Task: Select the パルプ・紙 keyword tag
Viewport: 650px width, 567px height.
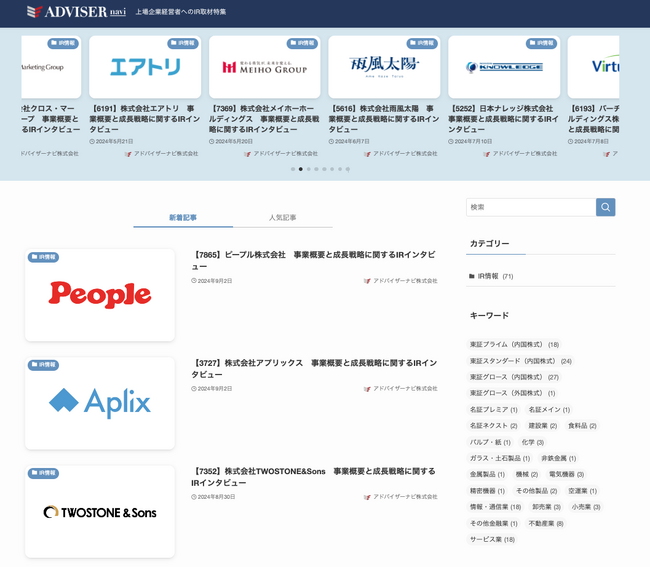Action: pyautogui.click(x=490, y=442)
